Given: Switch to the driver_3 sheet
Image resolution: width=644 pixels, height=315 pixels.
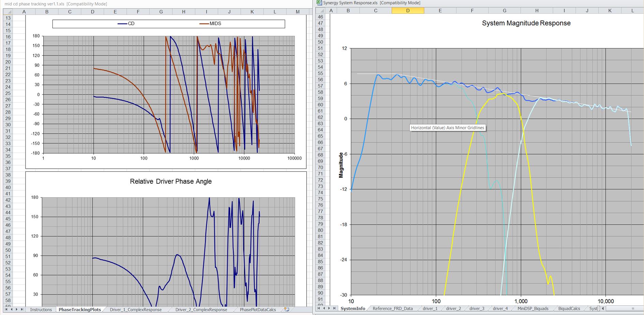Looking at the screenshot, I should coord(477,309).
